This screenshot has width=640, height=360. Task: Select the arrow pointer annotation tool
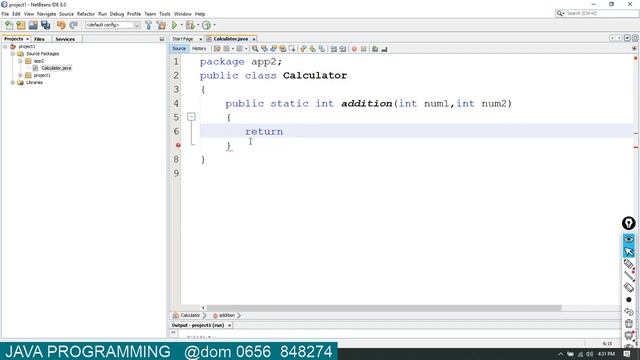(629, 251)
